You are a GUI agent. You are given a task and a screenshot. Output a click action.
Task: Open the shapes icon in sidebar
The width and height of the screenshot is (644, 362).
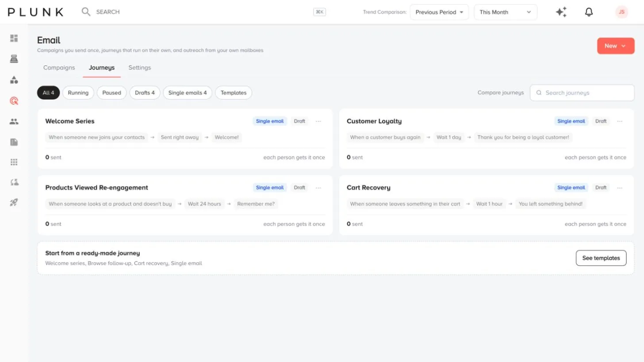click(14, 80)
